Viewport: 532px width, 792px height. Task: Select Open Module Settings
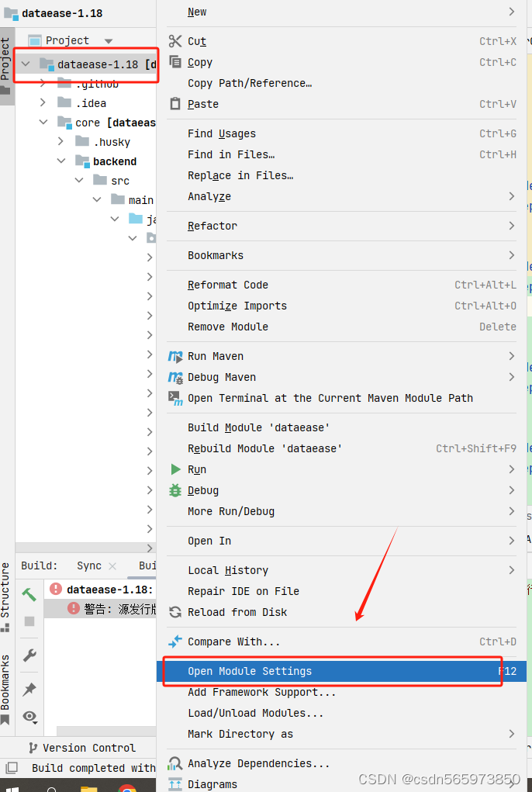[x=342, y=671]
